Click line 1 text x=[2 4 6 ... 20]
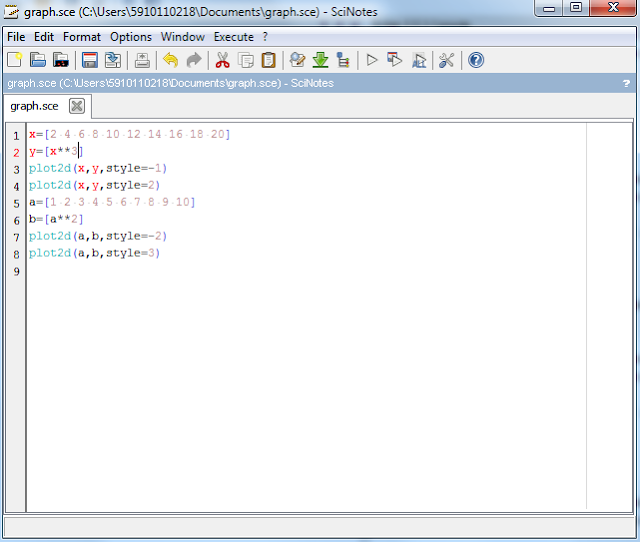Viewport: 640px width, 542px height. click(x=129, y=134)
